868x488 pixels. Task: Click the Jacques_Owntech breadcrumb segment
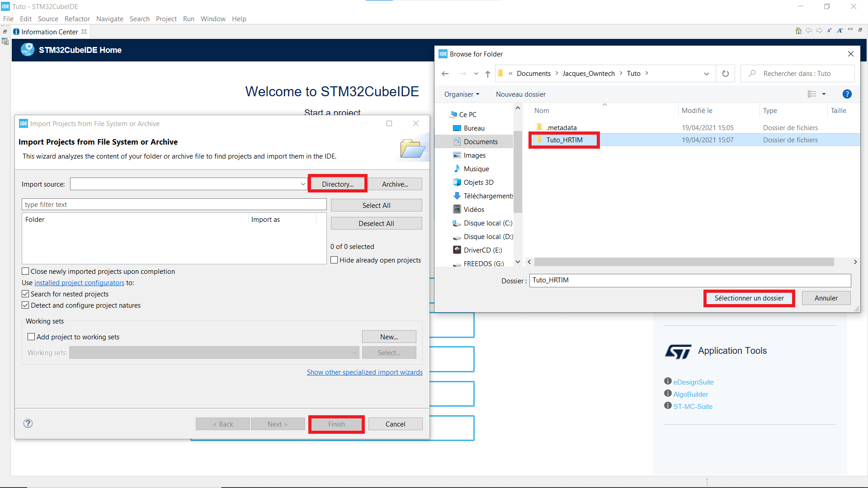pos(589,73)
